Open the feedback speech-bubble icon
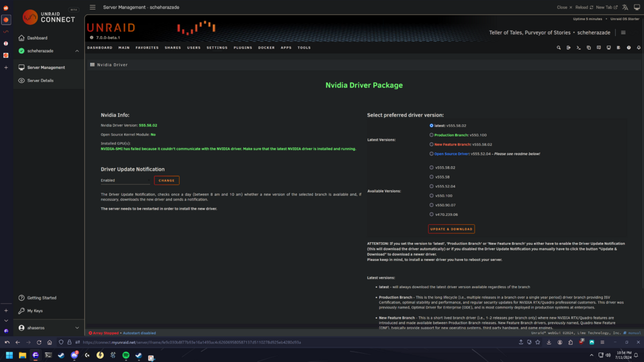 coord(599,48)
